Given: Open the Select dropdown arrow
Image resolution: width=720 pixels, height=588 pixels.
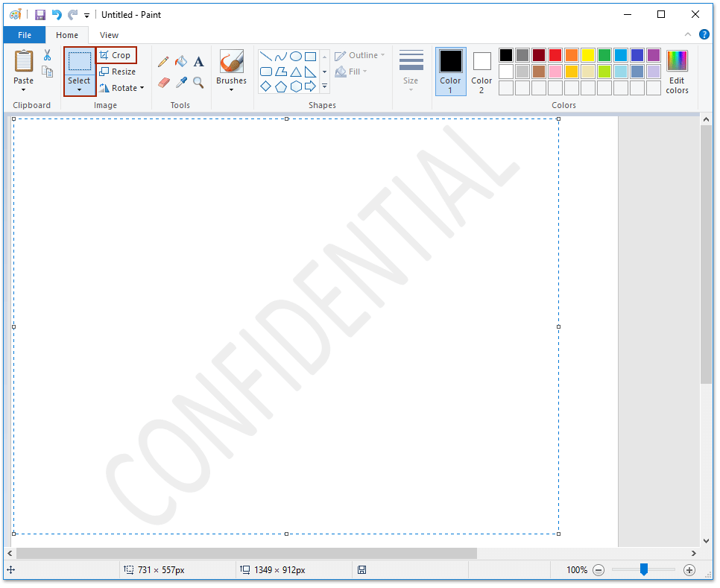Looking at the screenshot, I should tap(79, 90).
